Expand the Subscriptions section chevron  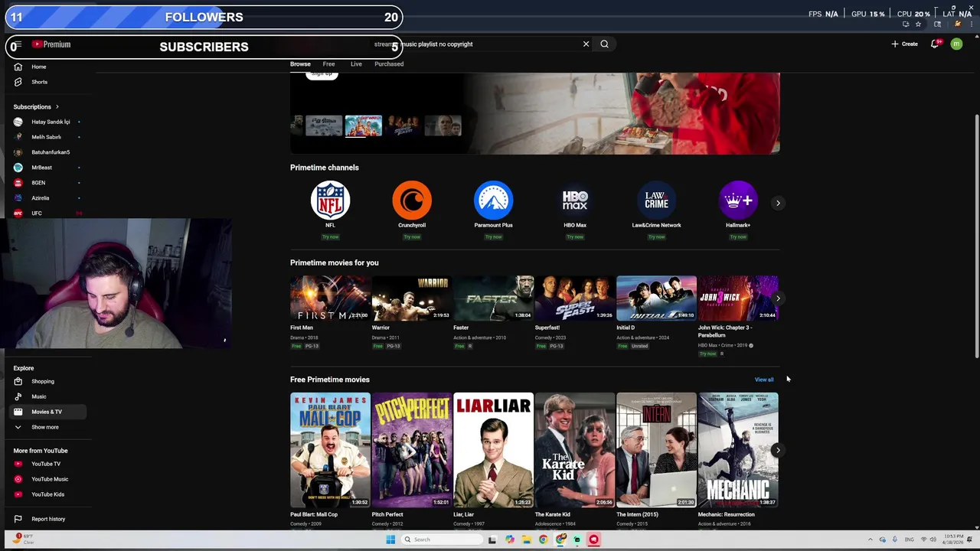57,106
